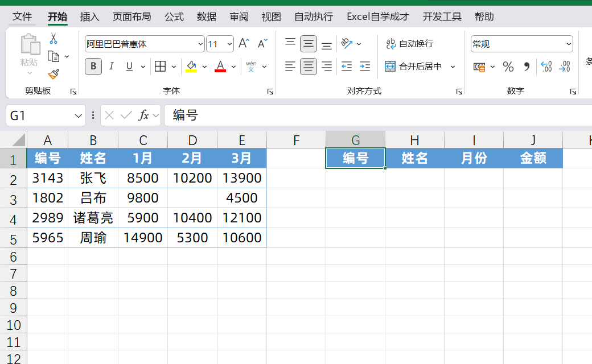Apply cell borders icon
The image size is (592, 364).
(x=160, y=67)
